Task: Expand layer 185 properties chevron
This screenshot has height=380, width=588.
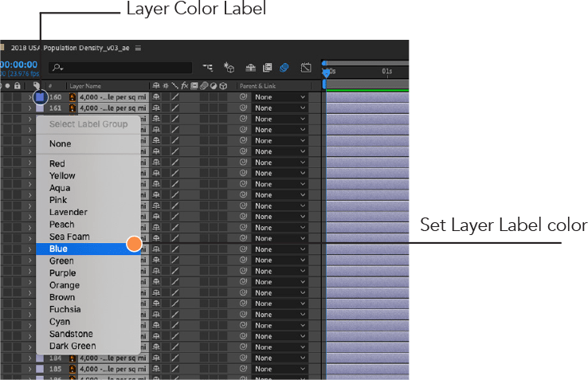Action: click(x=29, y=369)
